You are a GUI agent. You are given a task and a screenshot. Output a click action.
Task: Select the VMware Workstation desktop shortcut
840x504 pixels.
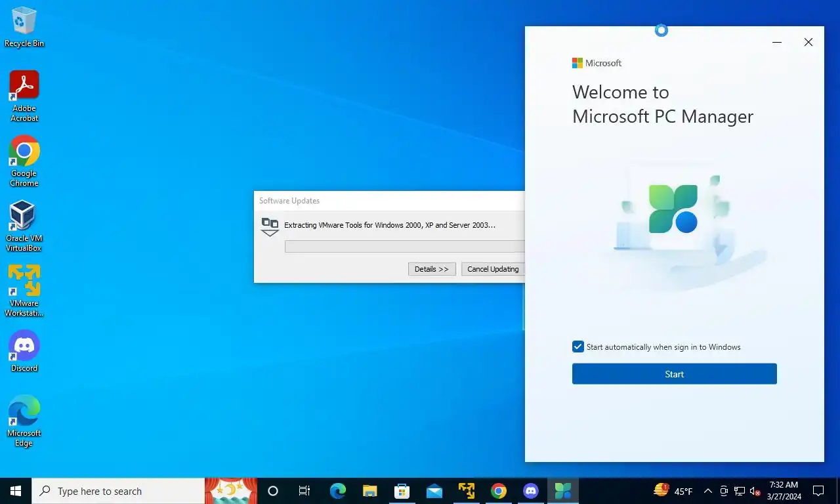(x=24, y=291)
